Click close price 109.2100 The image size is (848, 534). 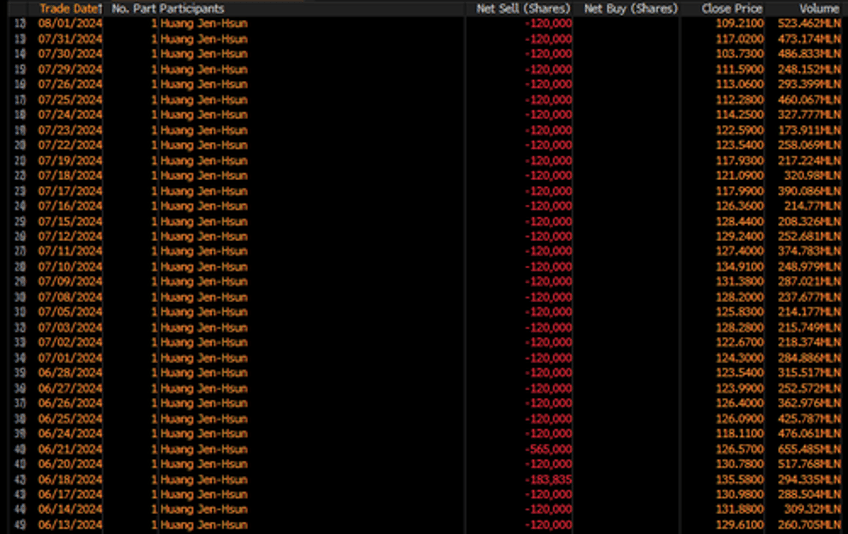click(x=740, y=23)
